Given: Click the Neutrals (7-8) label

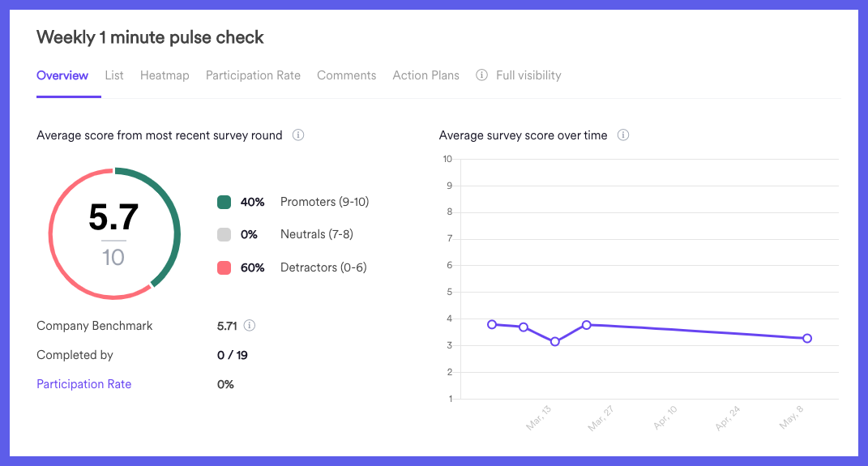Looking at the screenshot, I should point(317,235).
